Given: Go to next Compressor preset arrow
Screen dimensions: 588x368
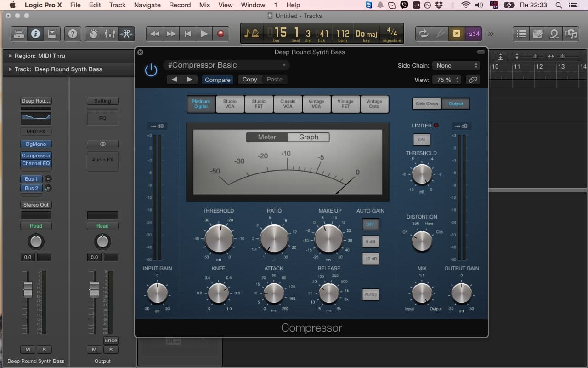Looking at the screenshot, I should click(190, 80).
